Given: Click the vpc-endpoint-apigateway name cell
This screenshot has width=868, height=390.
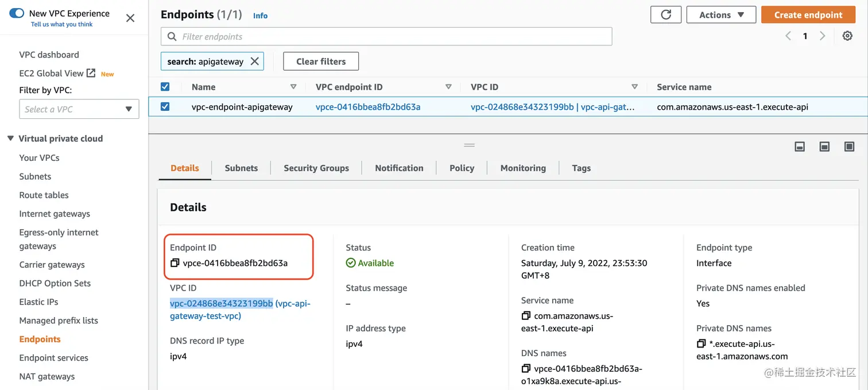Looking at the screenshot, I should point(242,107).
